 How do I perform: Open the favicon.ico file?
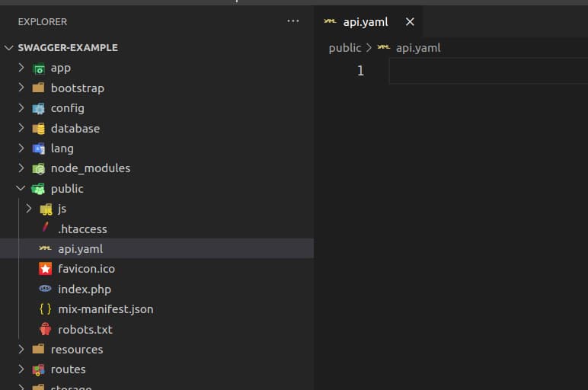(x=87, y=269)
